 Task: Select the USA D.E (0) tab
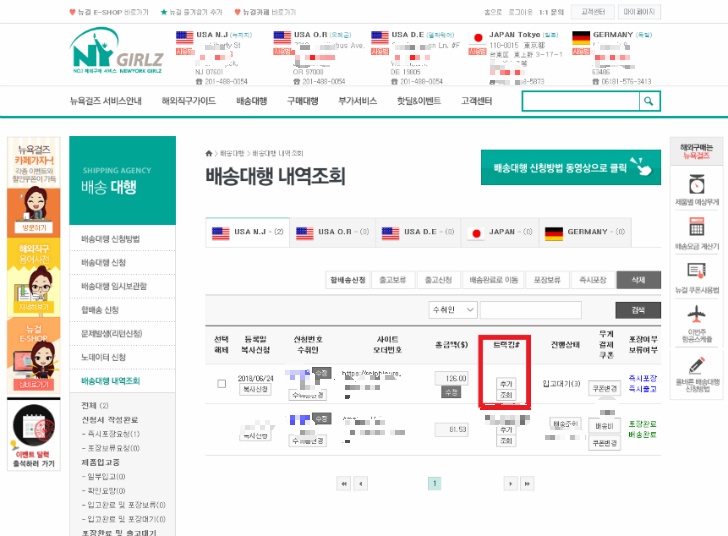[x=417, y=232]
